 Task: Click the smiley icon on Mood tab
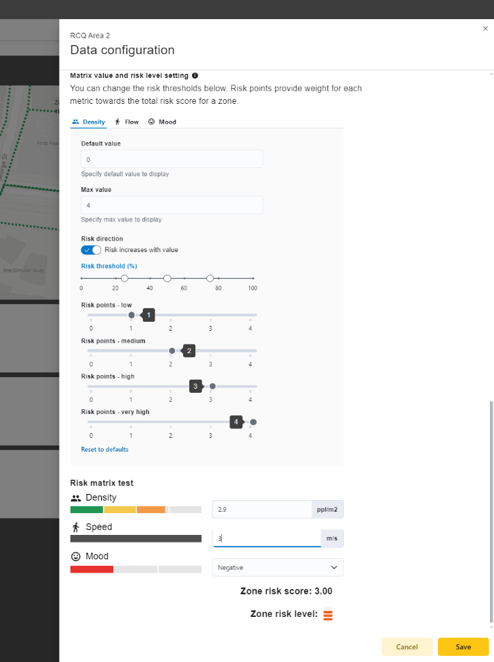pos(151,122)
